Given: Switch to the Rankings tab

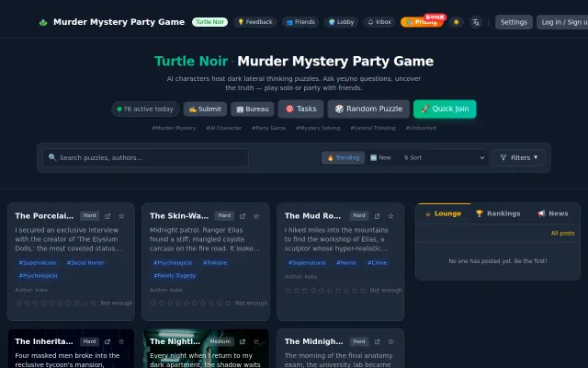Looking at the screenshot, I should [498, 213].
